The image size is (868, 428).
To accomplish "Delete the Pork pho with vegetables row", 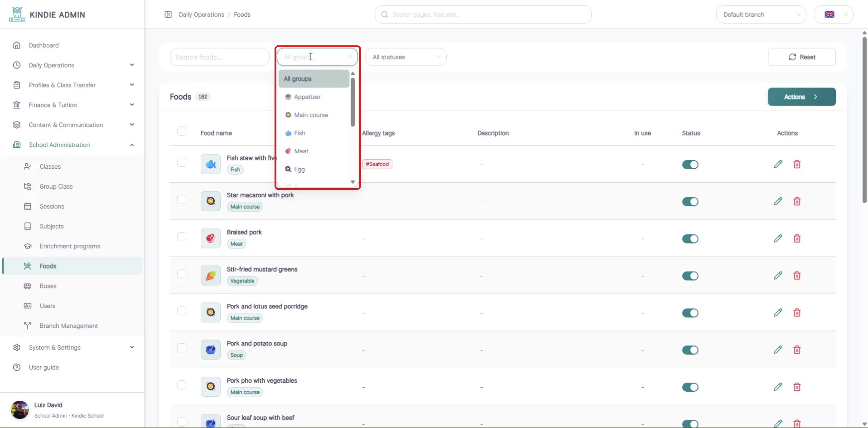I will coord(797,387).
